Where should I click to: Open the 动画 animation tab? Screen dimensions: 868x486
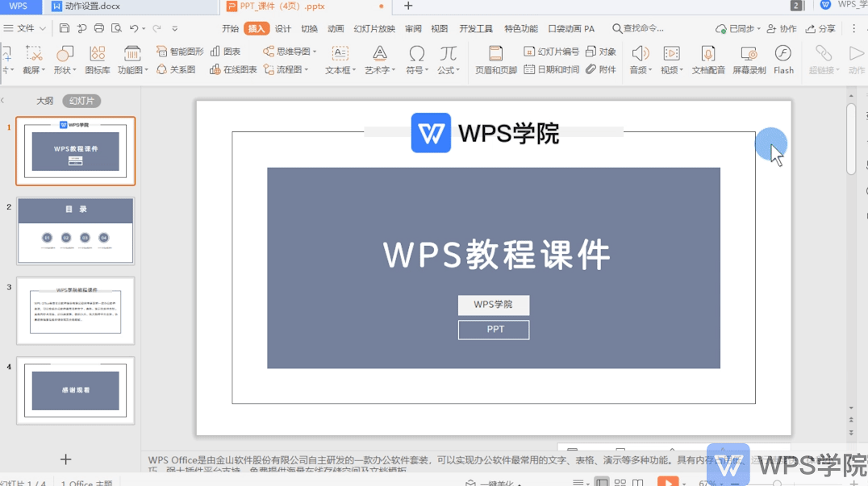tap(336, 29)
